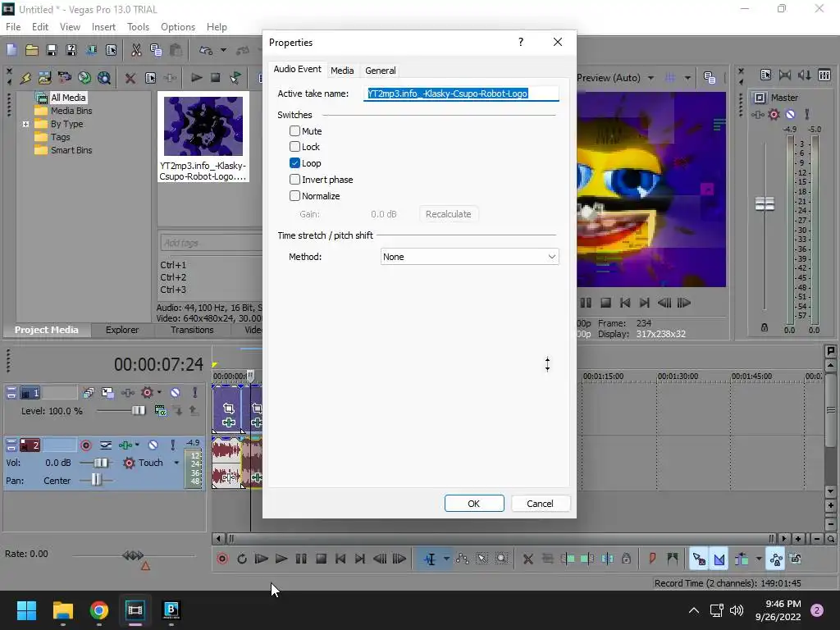Click the Lock Event padlock icon
This screenshot has width=840, height=630.
[626, 559]
